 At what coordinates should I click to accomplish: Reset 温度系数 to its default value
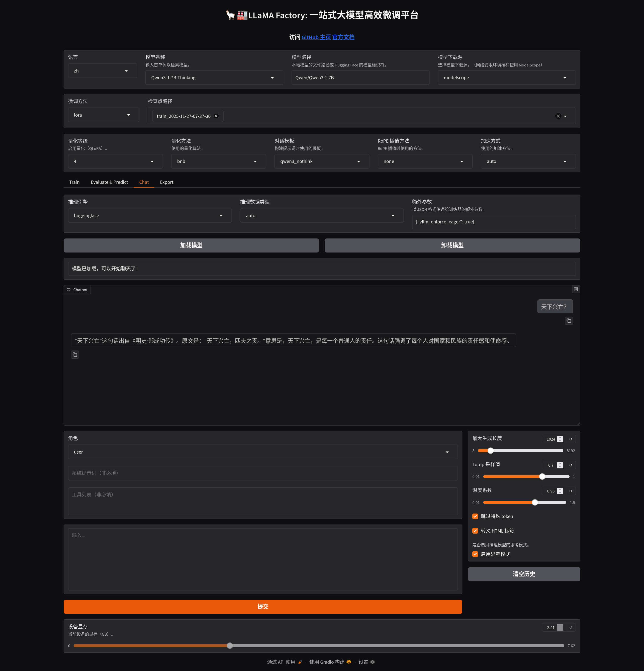(x=571, y=491)
